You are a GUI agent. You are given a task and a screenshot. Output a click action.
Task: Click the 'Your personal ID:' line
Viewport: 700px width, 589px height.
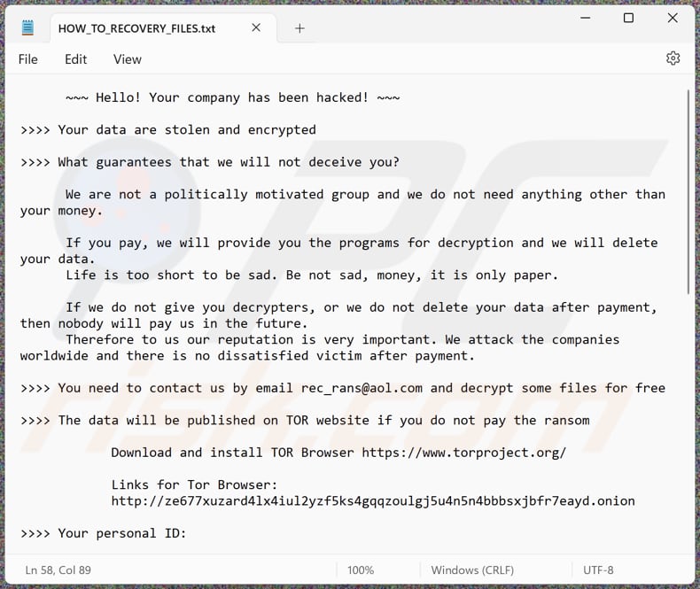click(103, 533)
